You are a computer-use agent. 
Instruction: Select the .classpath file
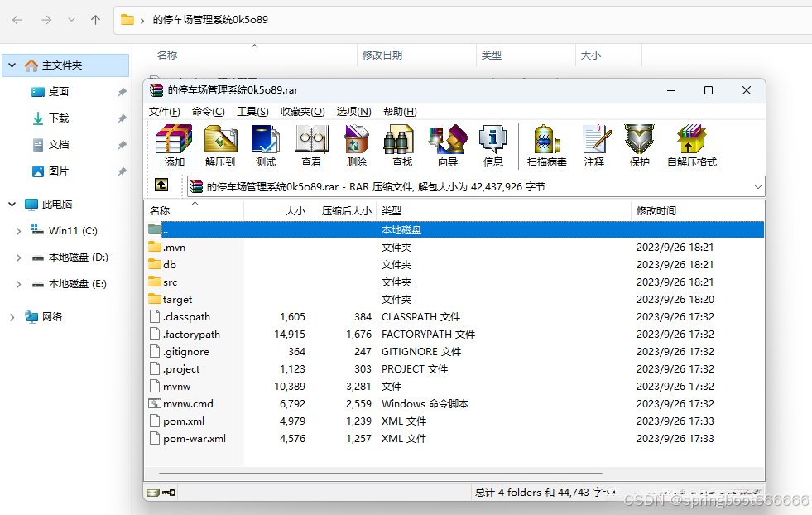[454, 316]
